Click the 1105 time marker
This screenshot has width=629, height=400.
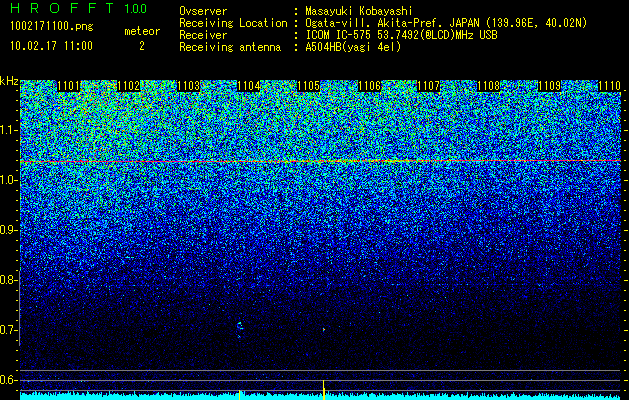click(x=308, y=86)
